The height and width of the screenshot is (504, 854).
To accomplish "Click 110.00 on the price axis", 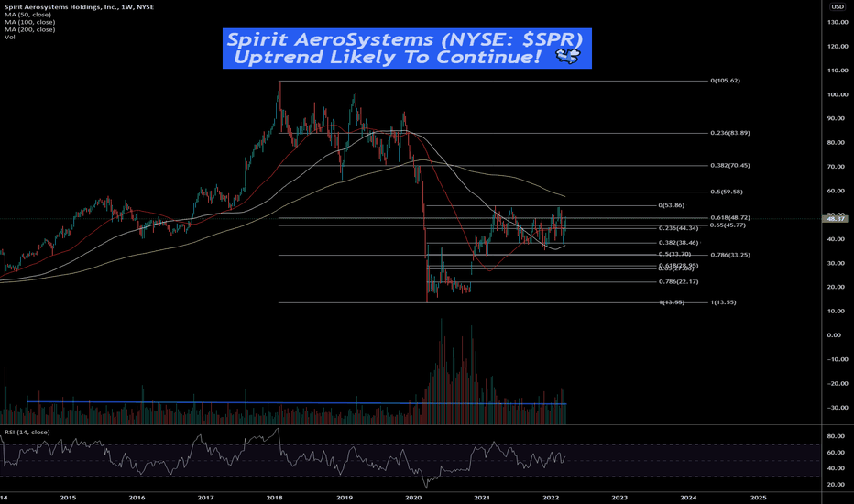I will tap(838, 71).
